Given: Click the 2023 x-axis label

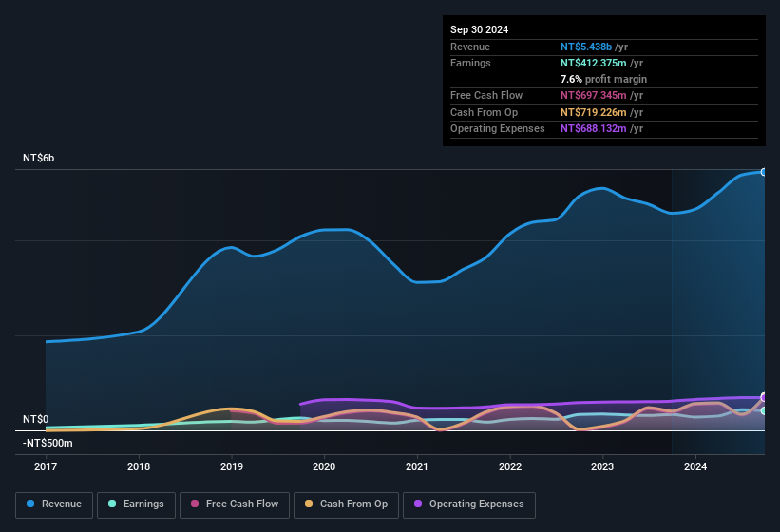Looking at the screenshot, I should [x=602, y=466].
